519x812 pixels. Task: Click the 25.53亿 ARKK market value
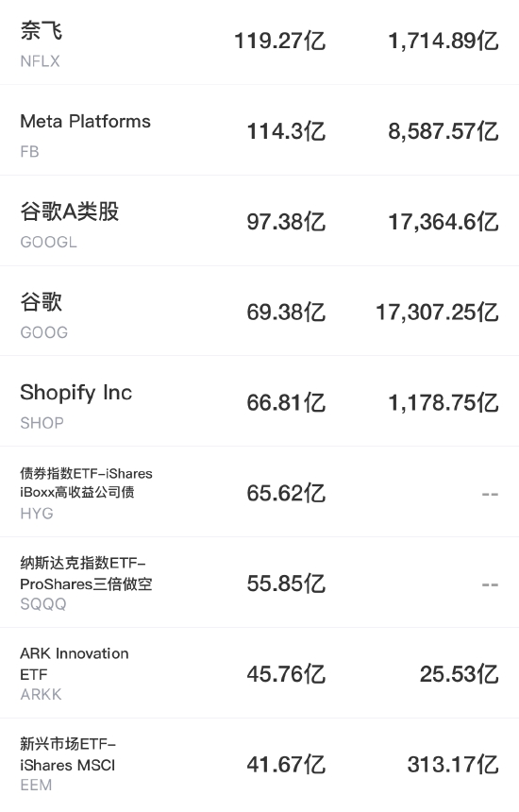pyautogui.click(x=459, y=674)
